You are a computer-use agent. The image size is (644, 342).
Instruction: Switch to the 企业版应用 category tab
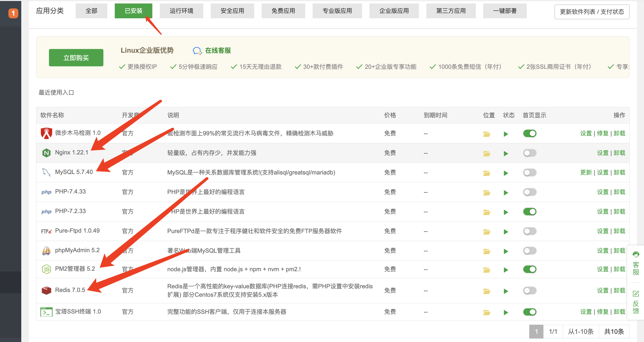tap(394, 11)
